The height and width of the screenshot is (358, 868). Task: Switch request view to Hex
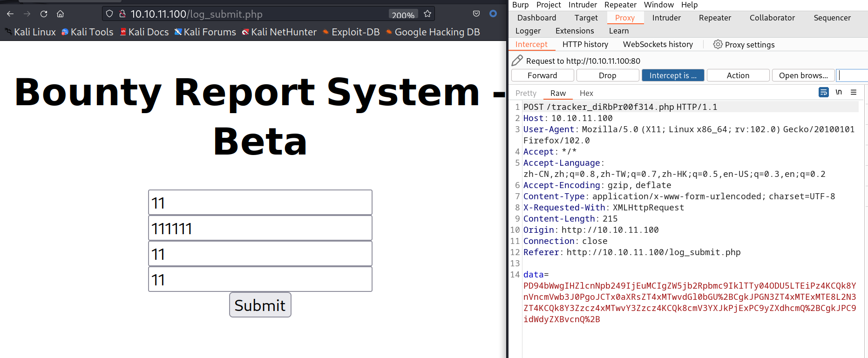[x=586, y=93]
